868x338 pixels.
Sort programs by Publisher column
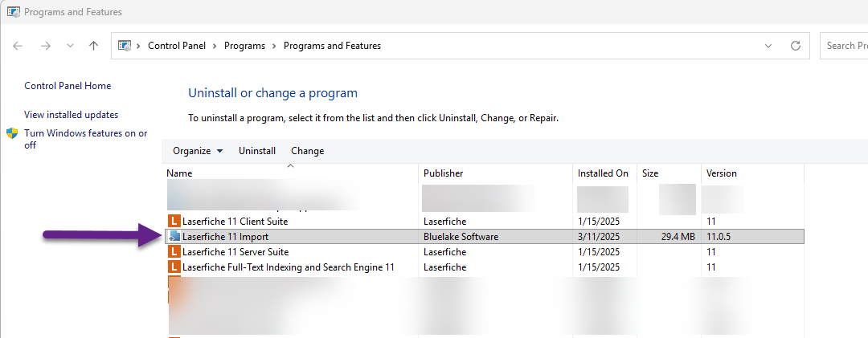pyautogui.click(x=443, y=173)
